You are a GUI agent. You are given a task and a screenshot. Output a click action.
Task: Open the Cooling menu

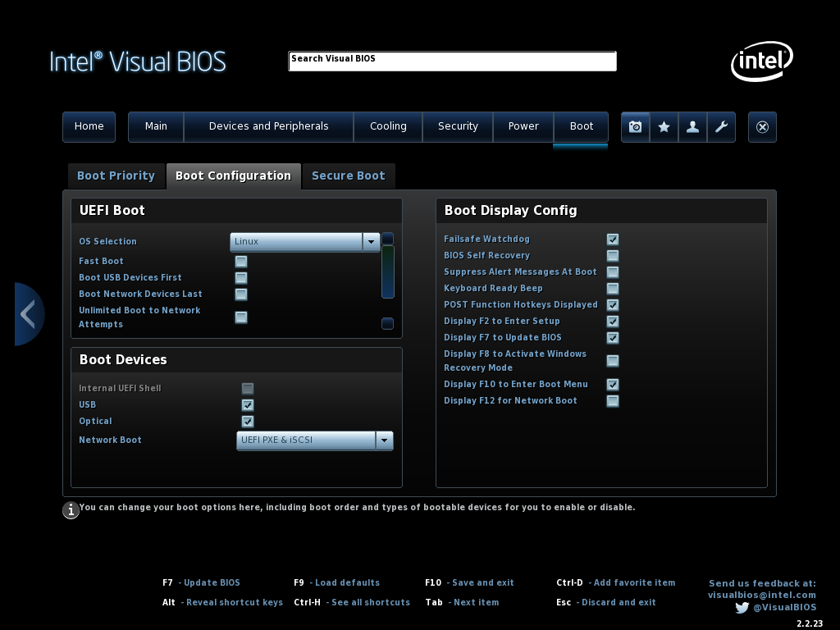[x=388, y=127]
